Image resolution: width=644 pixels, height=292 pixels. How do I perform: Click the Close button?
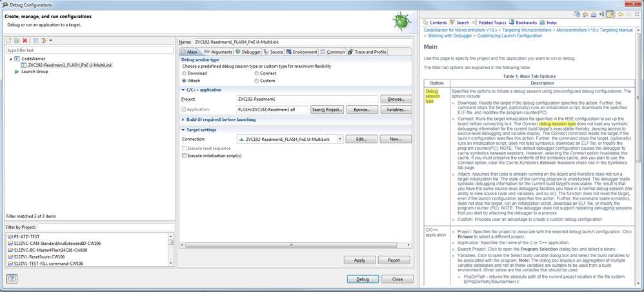pos(397,279)
